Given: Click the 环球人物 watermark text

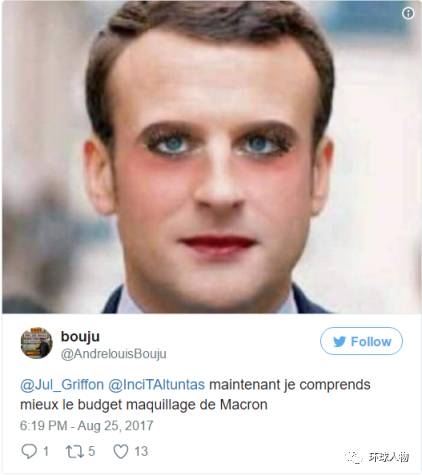Looking at the screenshot, I should [389, 457].
